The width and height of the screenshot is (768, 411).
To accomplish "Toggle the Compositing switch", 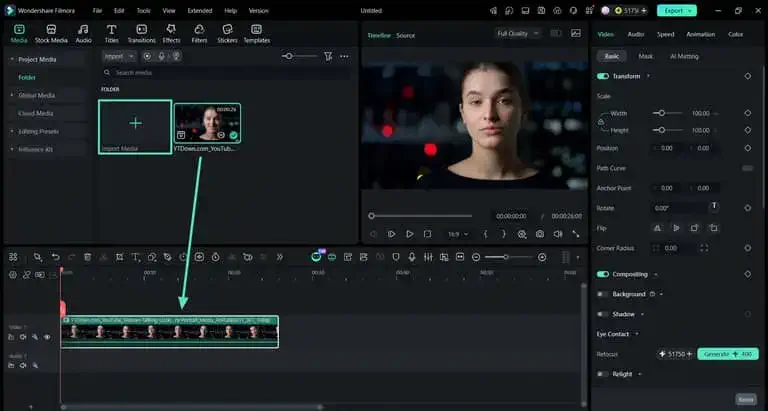I will pyautogui.click(x=603, y=274).
